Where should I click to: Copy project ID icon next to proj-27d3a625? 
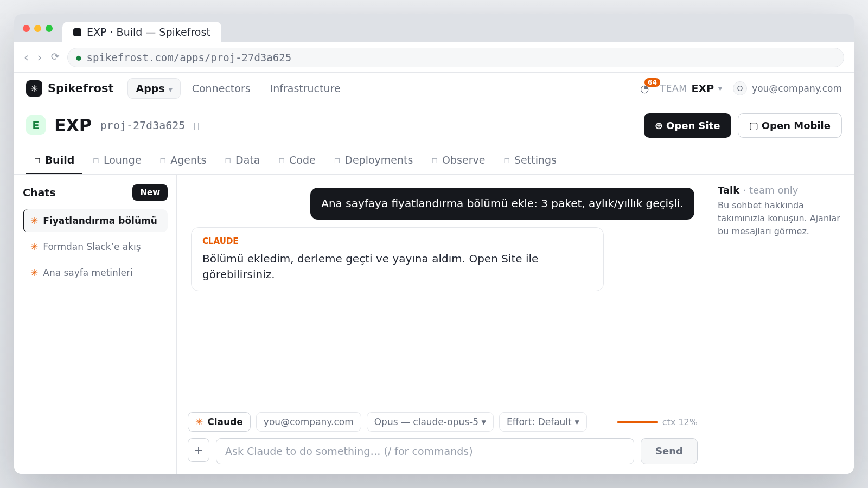(196, 126)
